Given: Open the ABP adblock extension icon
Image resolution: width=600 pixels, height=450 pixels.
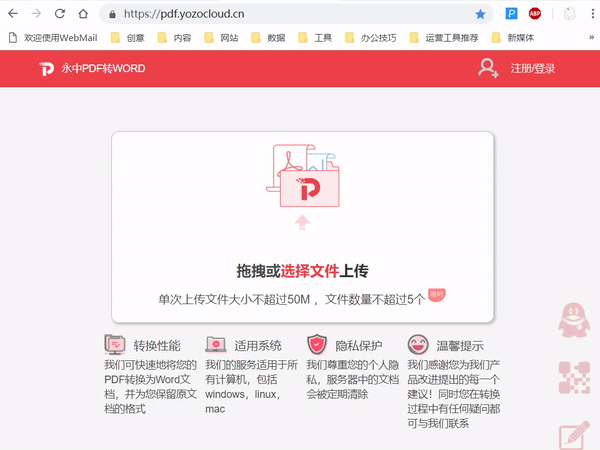Looking at the screenshot, I should (x=535, y=14).
